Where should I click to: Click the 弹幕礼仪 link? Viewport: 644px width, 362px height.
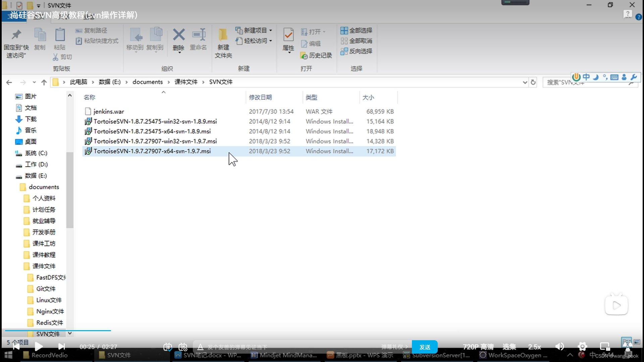(394, 347)
